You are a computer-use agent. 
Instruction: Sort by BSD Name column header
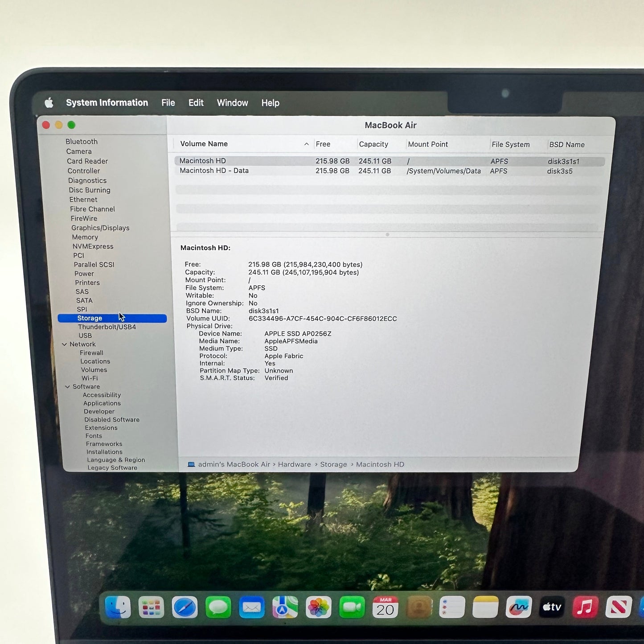(567, 144)
